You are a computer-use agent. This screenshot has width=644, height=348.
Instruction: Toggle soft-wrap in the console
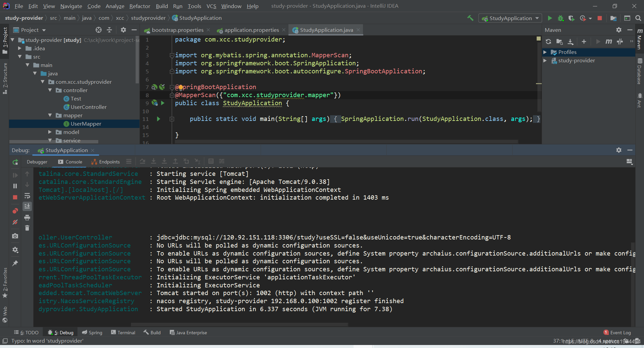coord(27,196)
